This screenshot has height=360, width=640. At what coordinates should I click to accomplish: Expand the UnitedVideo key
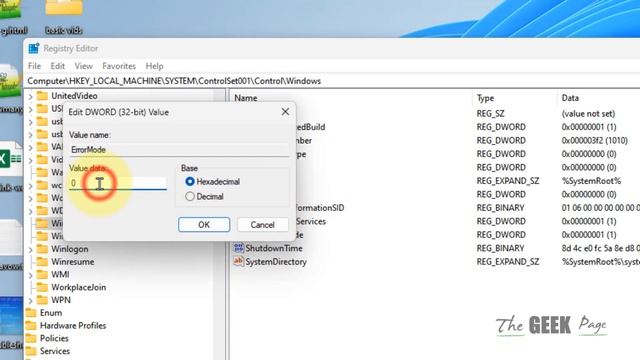(x=31, y=97)
